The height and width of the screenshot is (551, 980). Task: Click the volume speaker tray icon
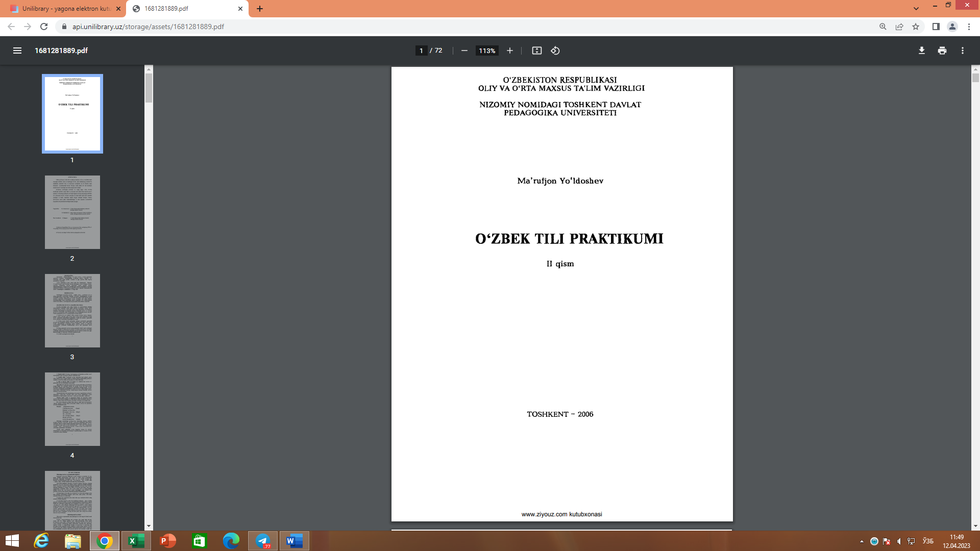(x=899, y=541)
